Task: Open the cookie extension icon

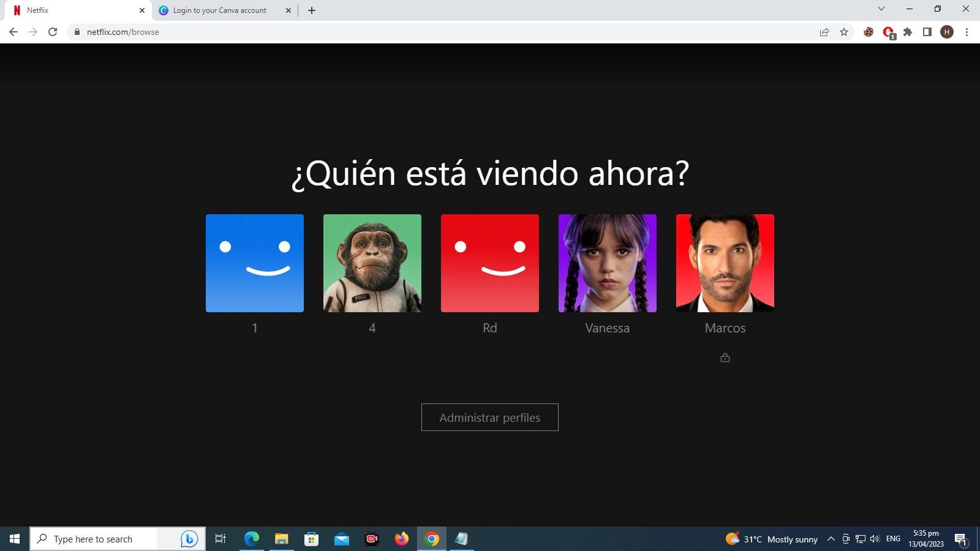Action: click(869, 32)
